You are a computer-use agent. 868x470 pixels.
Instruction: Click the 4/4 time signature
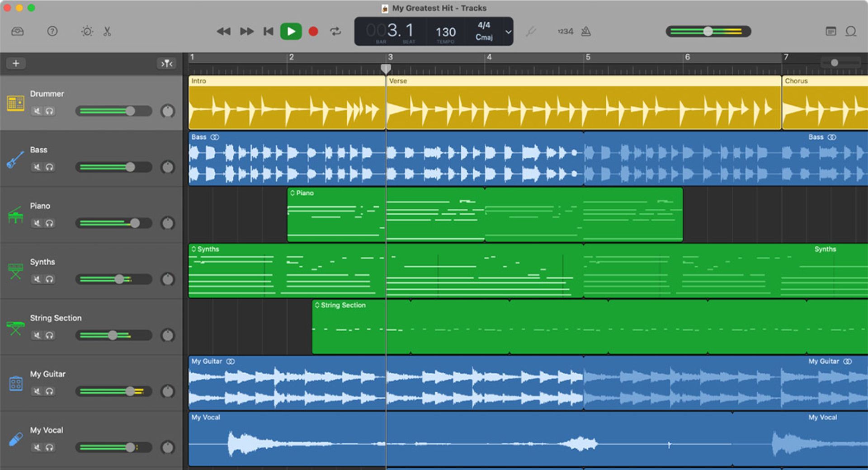(484, 25)
